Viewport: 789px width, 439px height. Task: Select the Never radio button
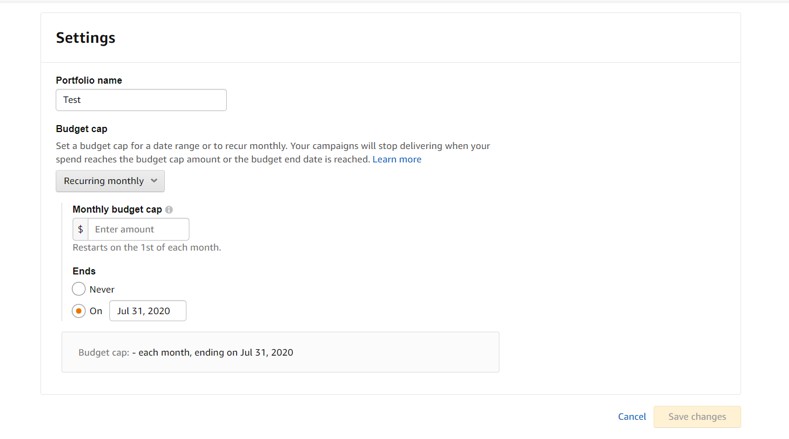[x=79, y=289]
